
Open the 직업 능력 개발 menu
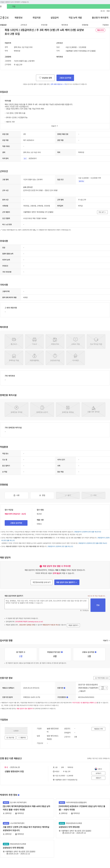[x=75, y=18]
